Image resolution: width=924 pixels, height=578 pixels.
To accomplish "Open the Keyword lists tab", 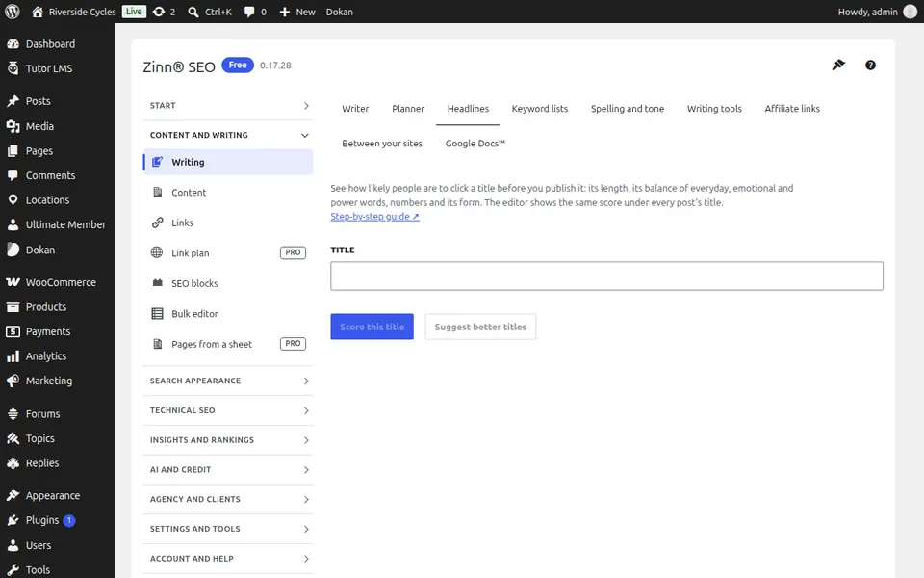I will click(x=540, y=109).
